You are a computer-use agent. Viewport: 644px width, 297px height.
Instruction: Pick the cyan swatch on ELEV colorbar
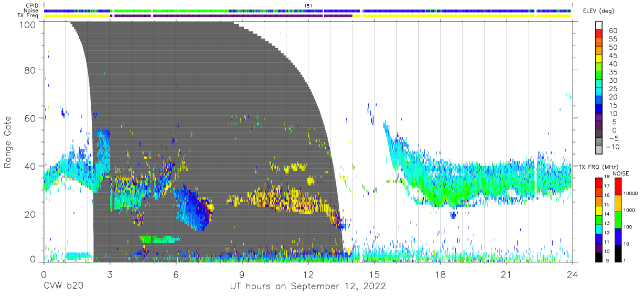pos(599,92)
